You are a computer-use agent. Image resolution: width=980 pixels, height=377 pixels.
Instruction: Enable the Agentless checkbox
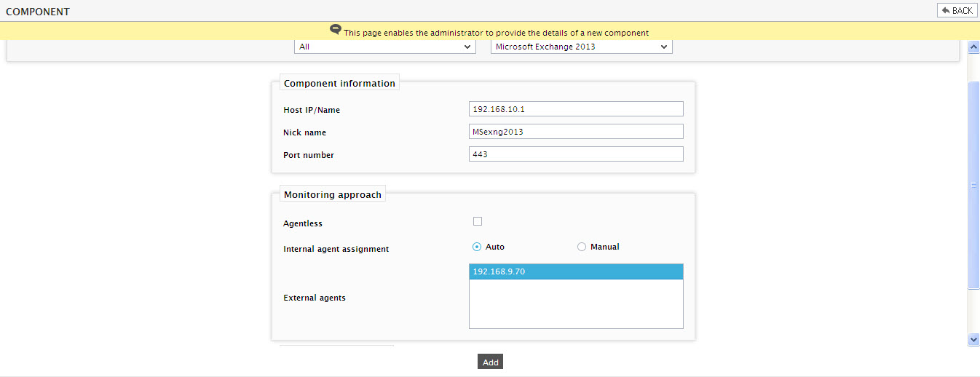[478, 221]
